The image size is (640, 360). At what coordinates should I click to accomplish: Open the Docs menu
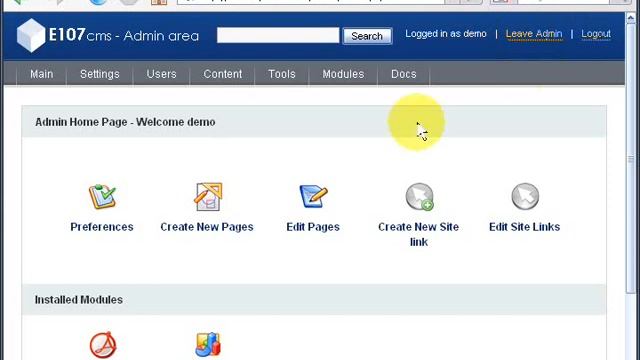pyautogui.click(x=404, y=74)
